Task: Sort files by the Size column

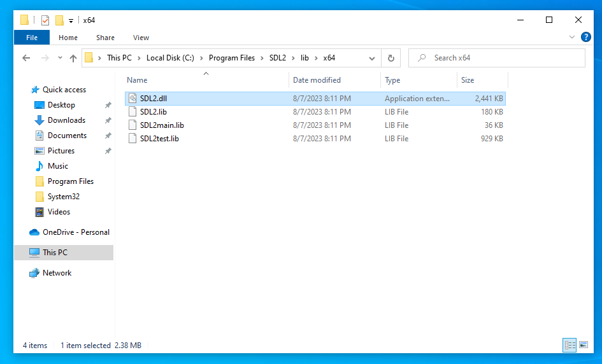Action: 468,80
